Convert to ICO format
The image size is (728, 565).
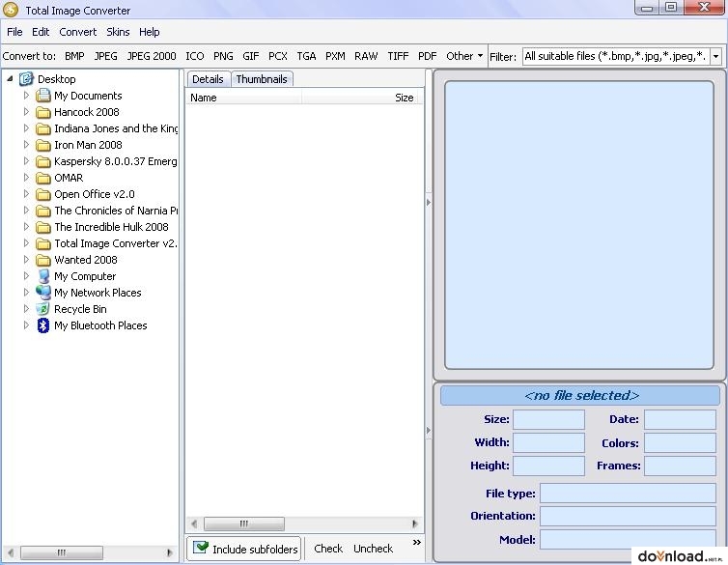195,56
